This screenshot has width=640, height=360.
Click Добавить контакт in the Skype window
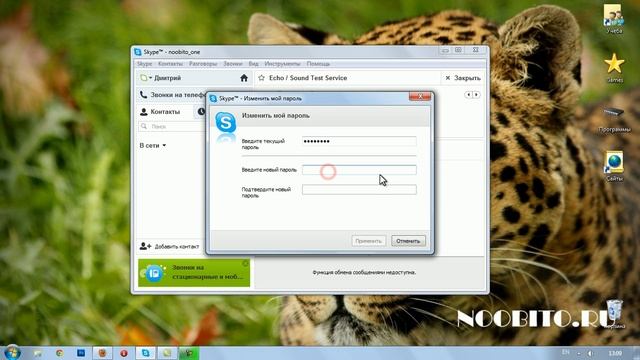tap(169, 246)
